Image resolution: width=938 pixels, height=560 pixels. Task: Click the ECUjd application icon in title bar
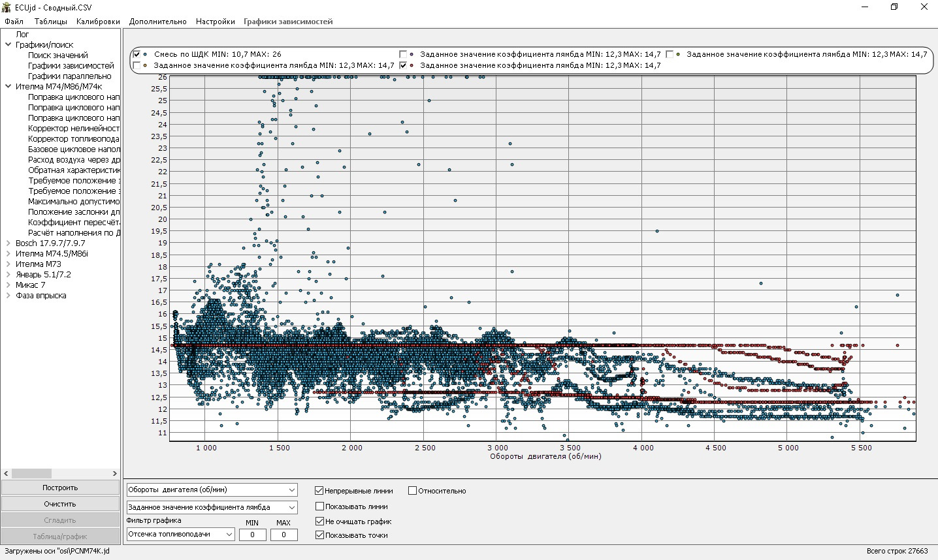click(7, 7)
